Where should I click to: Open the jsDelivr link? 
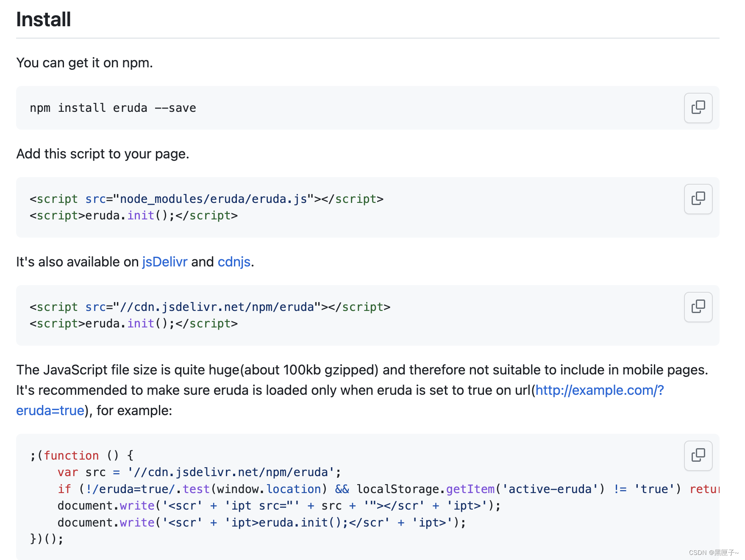coord(165,262)
